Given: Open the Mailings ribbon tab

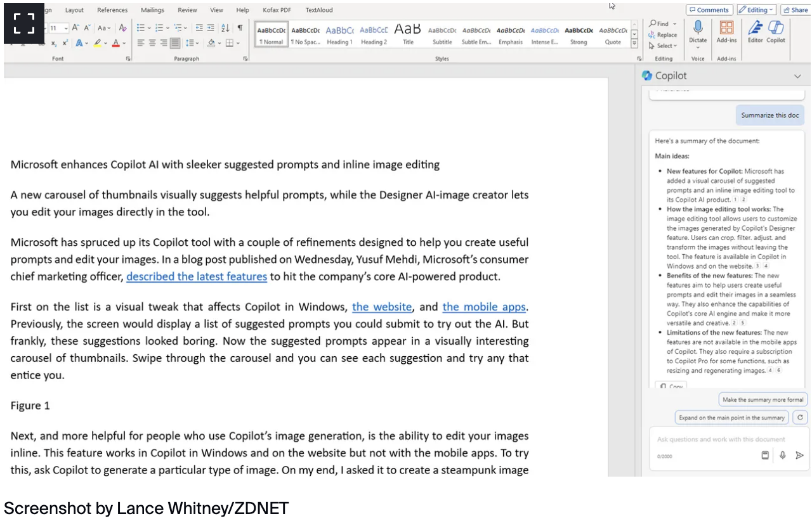Looking at the screenshot, I should pos(152,10).
